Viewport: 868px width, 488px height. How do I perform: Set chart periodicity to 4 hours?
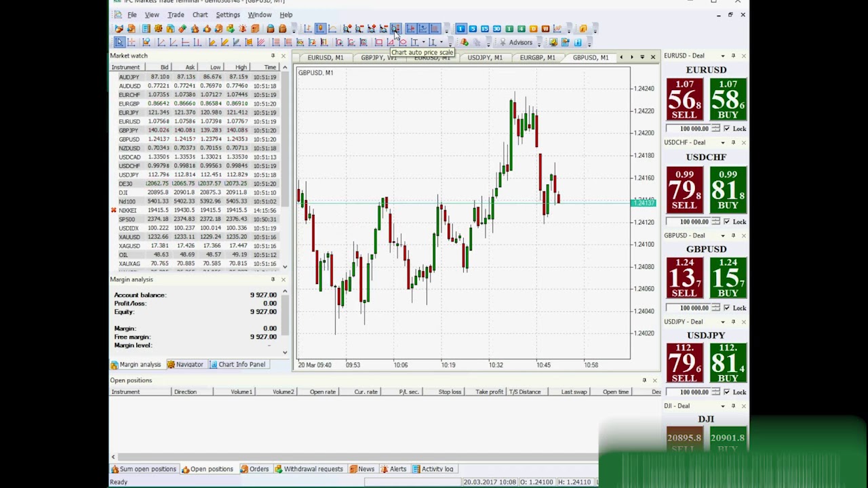[521, 28]
